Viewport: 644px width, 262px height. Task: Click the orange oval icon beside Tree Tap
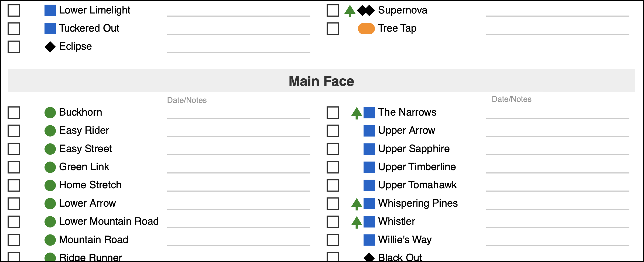366,29
